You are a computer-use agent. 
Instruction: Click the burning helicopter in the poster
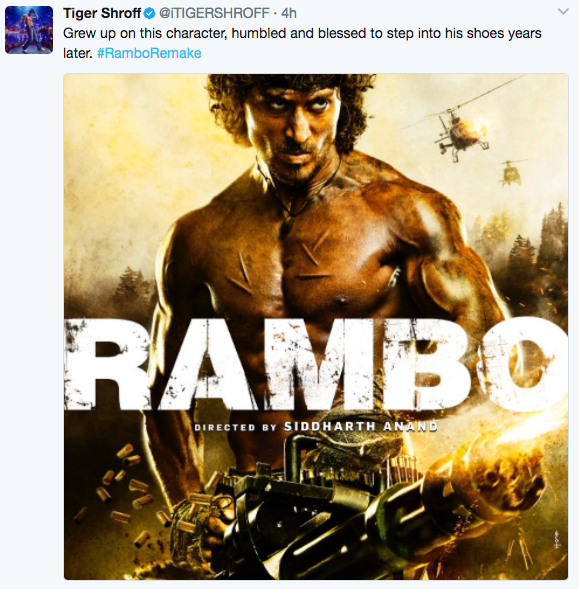[462, 131]
